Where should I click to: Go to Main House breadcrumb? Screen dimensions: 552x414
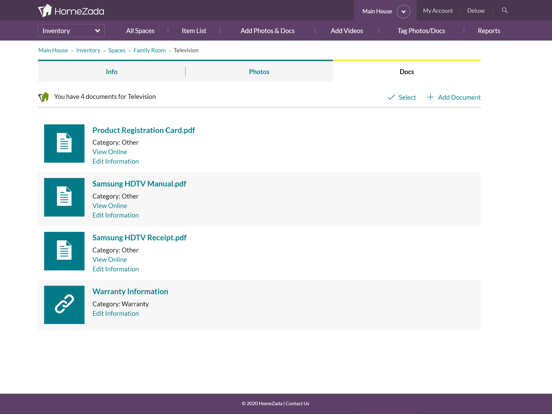53,50
